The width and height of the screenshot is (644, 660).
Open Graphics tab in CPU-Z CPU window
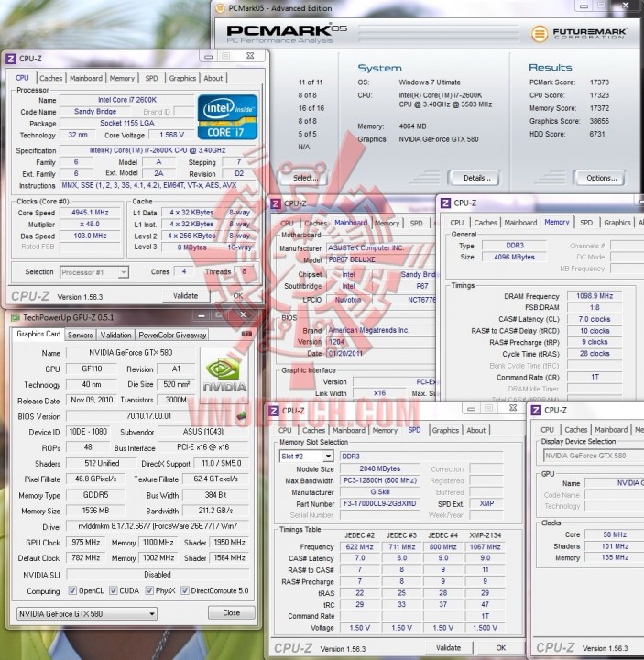click(182, 78)
